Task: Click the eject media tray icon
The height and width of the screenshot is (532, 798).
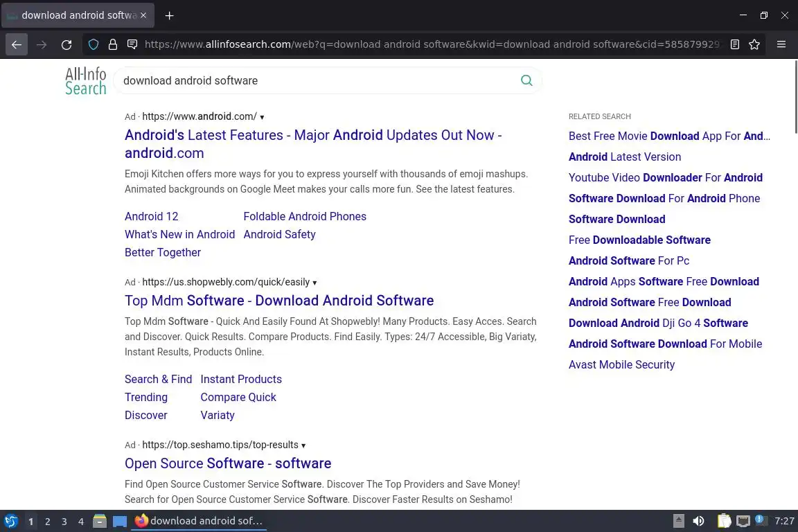Action: coord(678,522)
